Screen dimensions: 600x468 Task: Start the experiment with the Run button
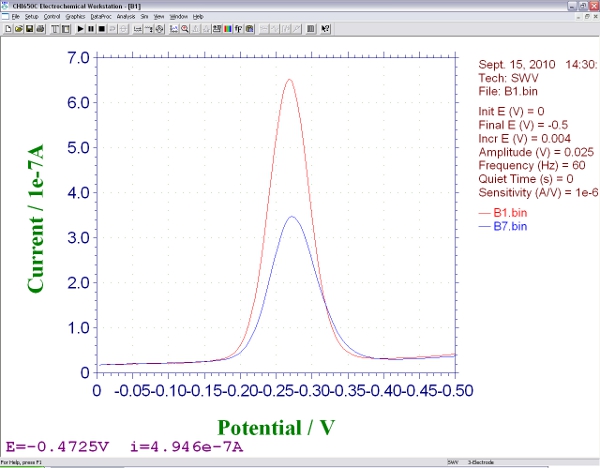tap(80, 29)
